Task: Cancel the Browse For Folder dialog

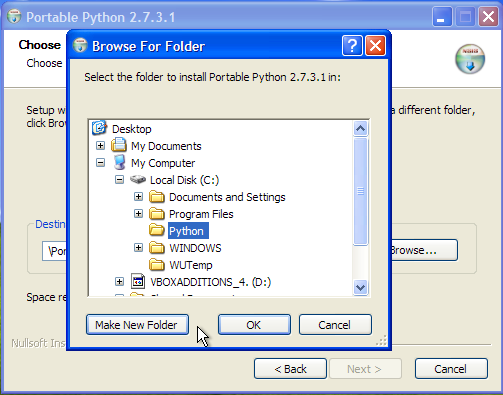Action: 335,325
